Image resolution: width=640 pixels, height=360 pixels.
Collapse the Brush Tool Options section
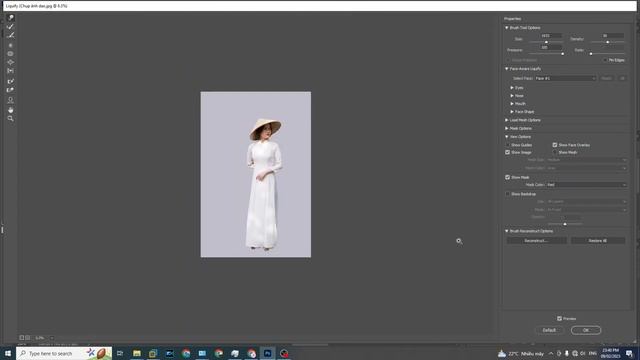507,28
